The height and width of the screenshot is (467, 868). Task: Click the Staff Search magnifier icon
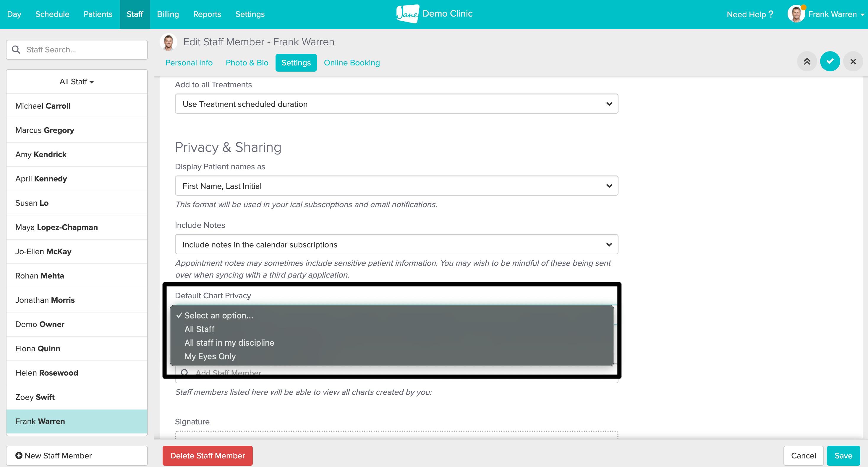click(x=16, y=49)
